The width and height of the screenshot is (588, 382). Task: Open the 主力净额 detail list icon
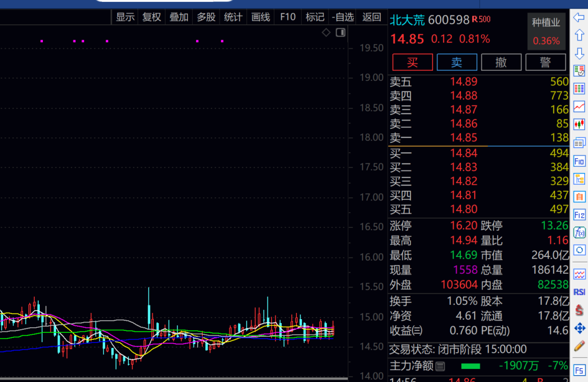441,366
